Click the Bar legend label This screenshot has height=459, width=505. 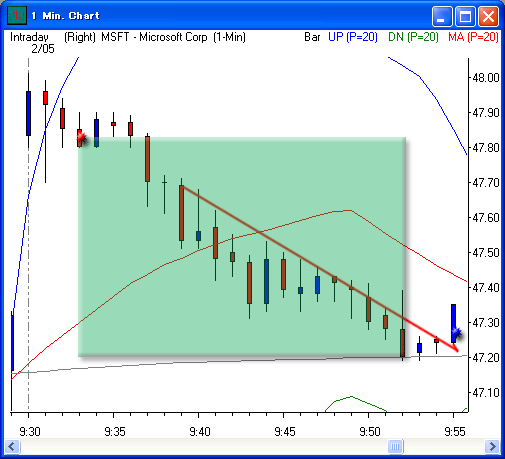pyautogui.click(x=312, y=37)
